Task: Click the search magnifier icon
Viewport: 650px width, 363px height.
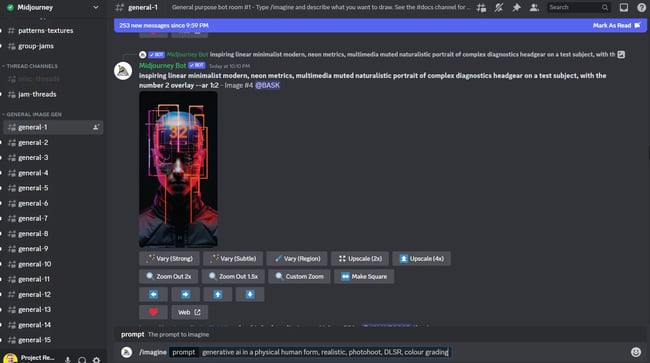Action: [605, 7]
